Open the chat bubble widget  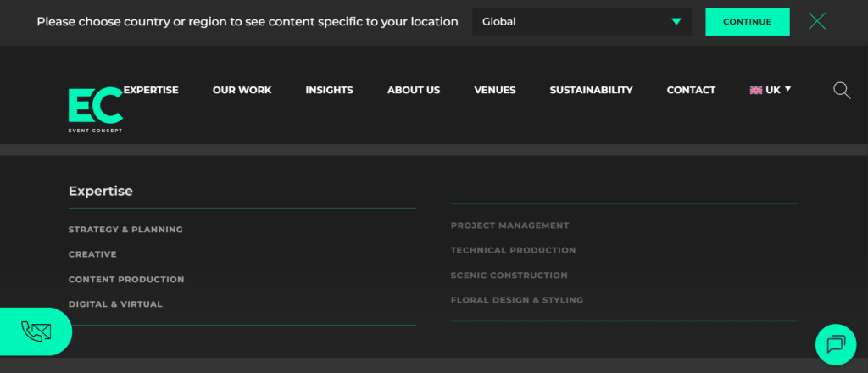(x=835, y=343)
